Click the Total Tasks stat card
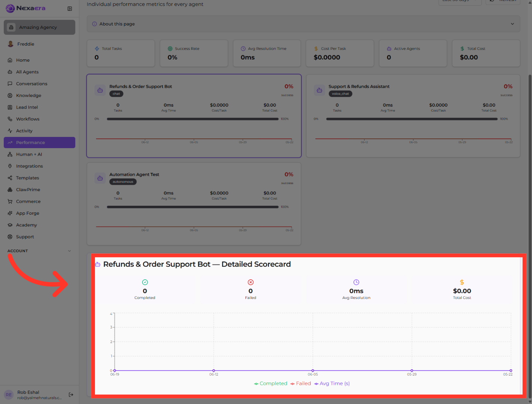The image size is (532, 404). 121,53
